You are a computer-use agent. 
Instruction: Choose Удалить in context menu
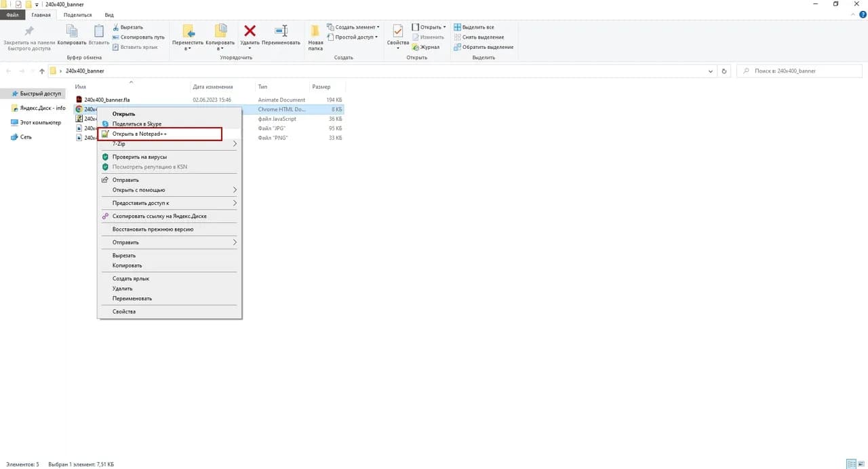[x=170, y=288]
